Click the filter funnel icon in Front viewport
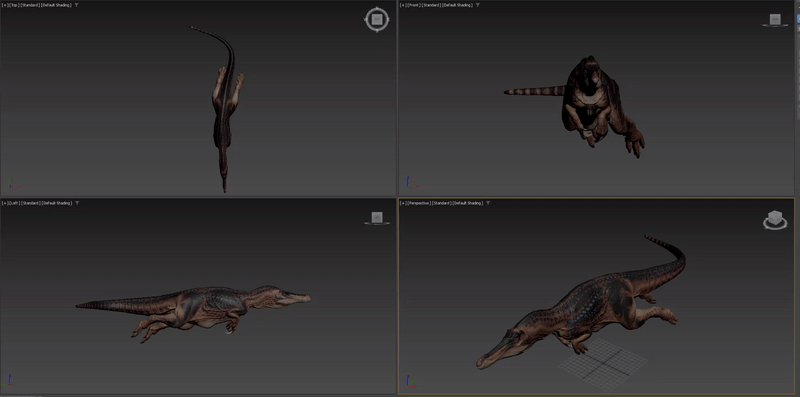This screenshot has width=800, height=397. pyautogui.click(x=478, y=5)
